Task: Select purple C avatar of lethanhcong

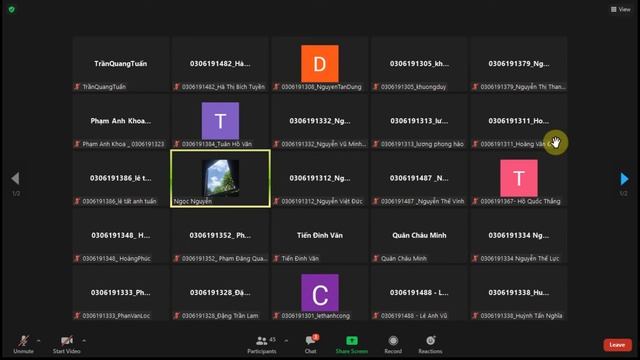Action: tap(320, 293)
